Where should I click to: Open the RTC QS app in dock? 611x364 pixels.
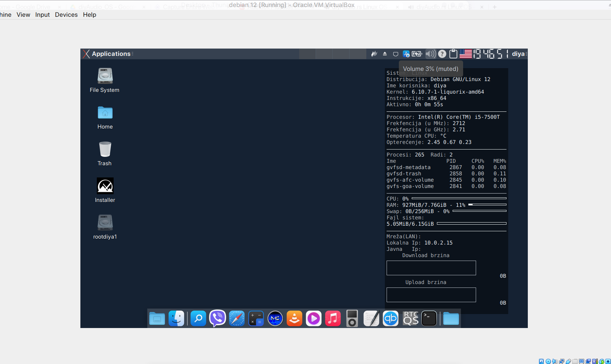411,319
